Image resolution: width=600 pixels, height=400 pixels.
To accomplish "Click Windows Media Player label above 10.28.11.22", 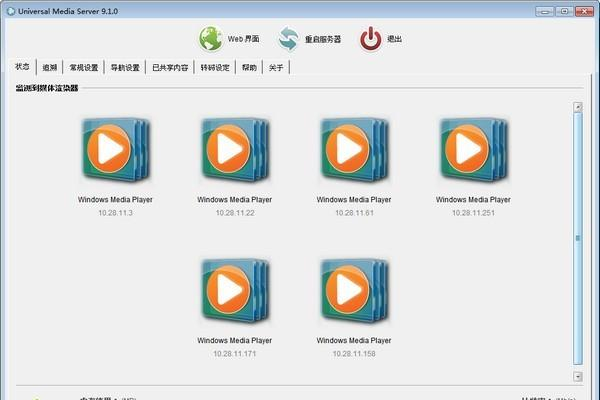I will coord(235,199).
